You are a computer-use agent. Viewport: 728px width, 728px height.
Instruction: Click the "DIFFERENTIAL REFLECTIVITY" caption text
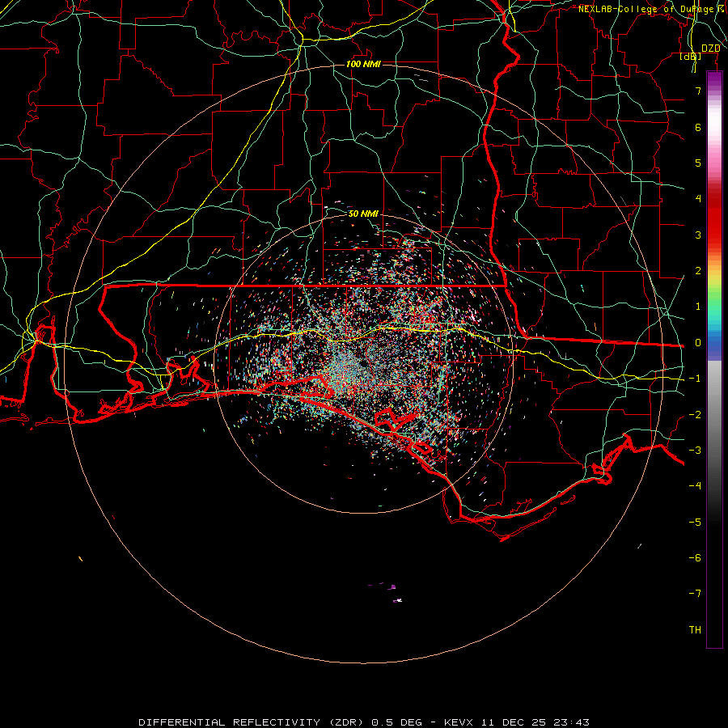pyautogui.click(x=230, y=722)
